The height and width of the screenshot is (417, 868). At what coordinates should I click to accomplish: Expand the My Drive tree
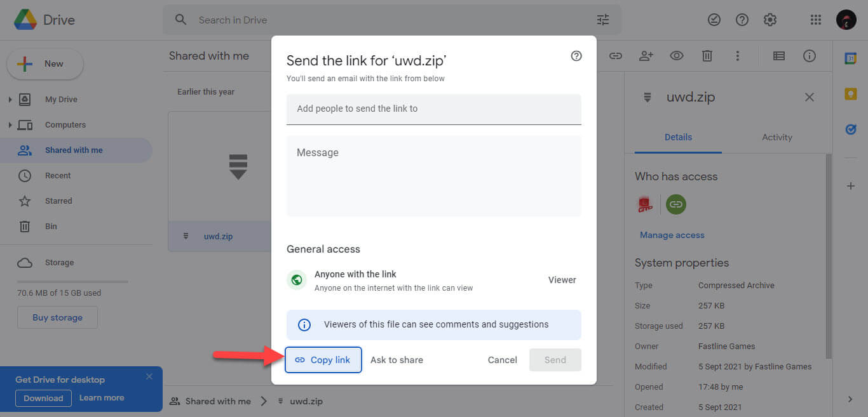coord(10,100)
